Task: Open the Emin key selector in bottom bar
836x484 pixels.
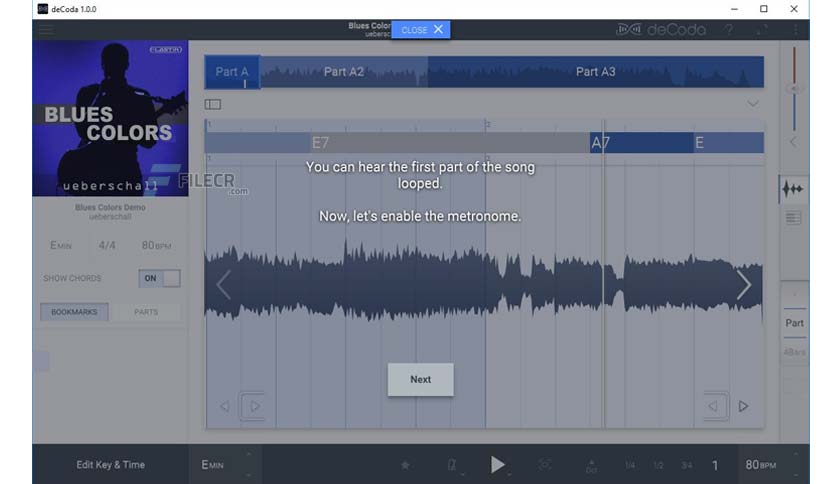Action: [213, 465]
